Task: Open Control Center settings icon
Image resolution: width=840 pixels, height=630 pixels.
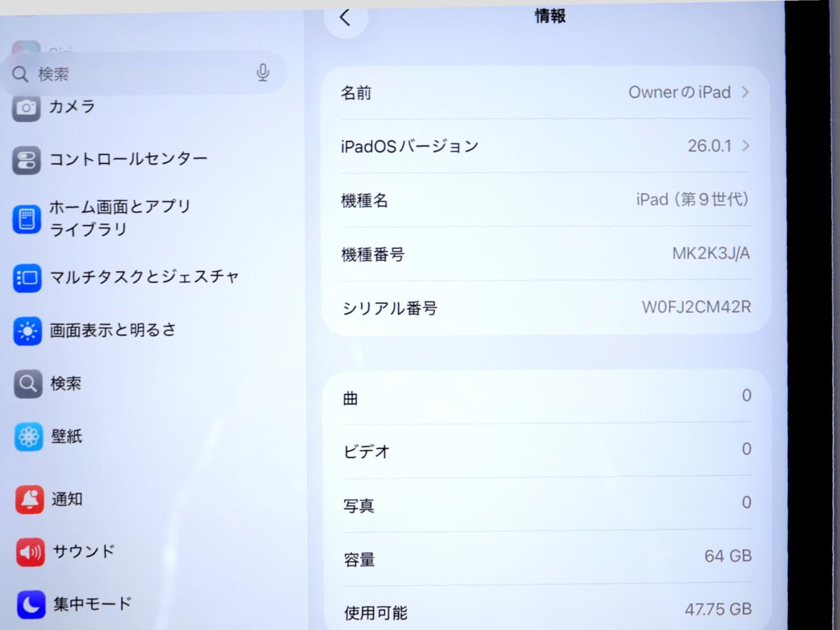Action: [26, 160]
